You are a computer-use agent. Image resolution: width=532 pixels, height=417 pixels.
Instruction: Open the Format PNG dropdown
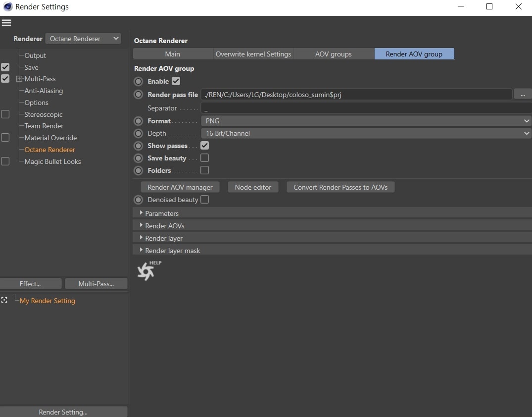click(x=366, y=121)
